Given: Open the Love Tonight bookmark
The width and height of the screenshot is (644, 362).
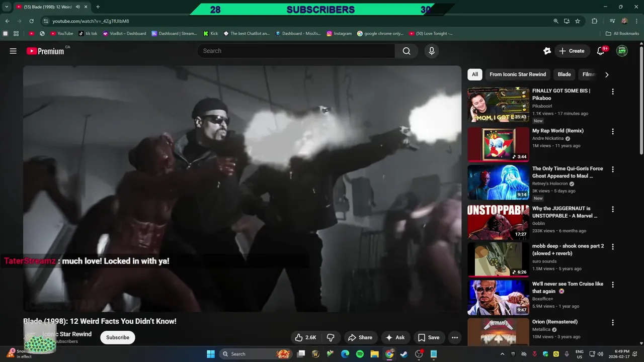Looking at the screenshot, I should coord(431,34).
